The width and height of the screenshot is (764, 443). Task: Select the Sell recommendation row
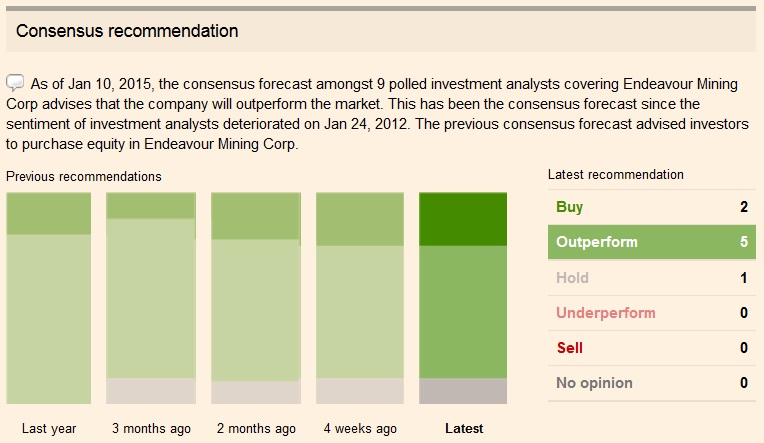tap(651, 348)
